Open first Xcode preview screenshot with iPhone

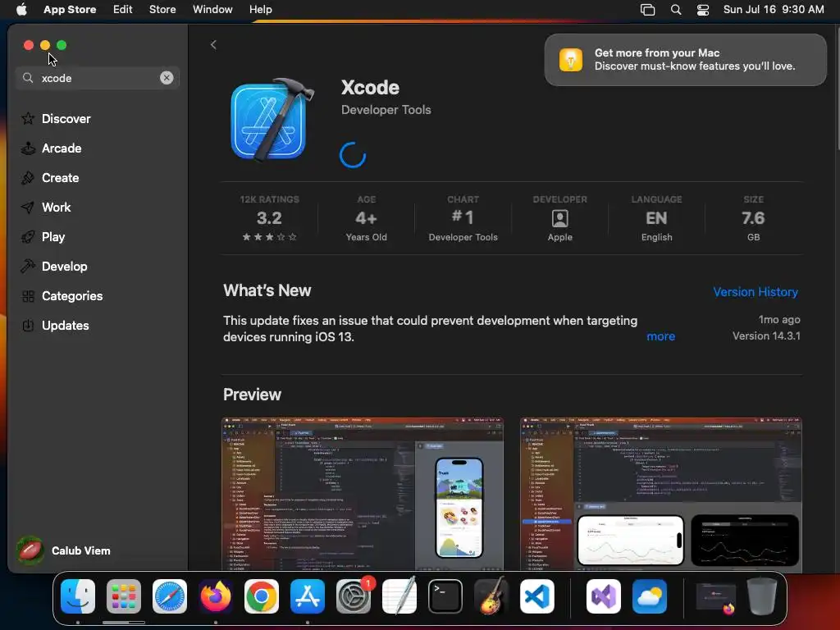pyautogui.click(x=363, y=493)
